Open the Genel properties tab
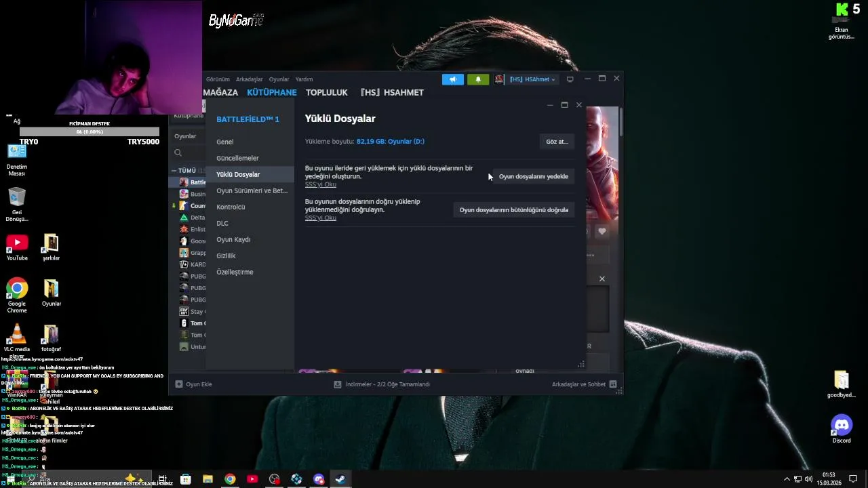868x488 pixels. [x=250, y=142]
